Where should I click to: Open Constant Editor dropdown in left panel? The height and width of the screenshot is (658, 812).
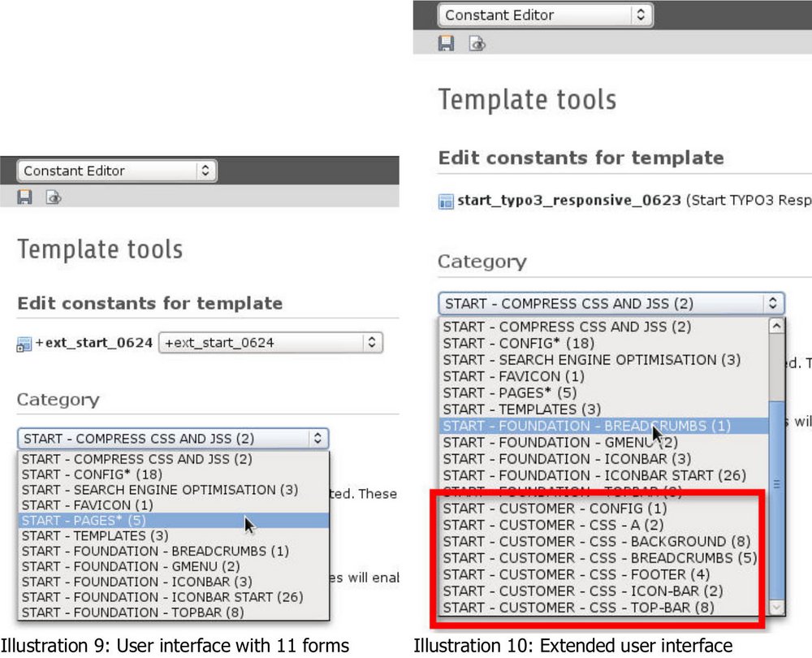(116, 171)
